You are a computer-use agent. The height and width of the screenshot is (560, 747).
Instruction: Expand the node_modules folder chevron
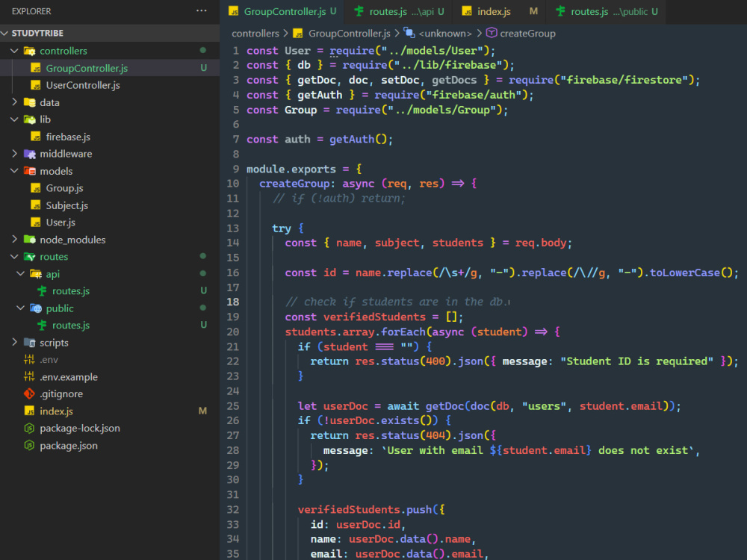click(x=14, y=239)
